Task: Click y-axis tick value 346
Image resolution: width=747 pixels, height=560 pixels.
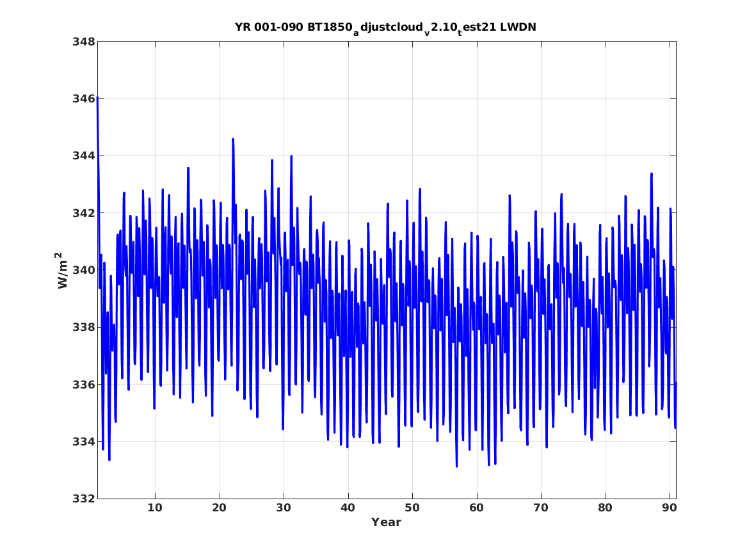Action: pyautogui.click(x=84, y=99)
